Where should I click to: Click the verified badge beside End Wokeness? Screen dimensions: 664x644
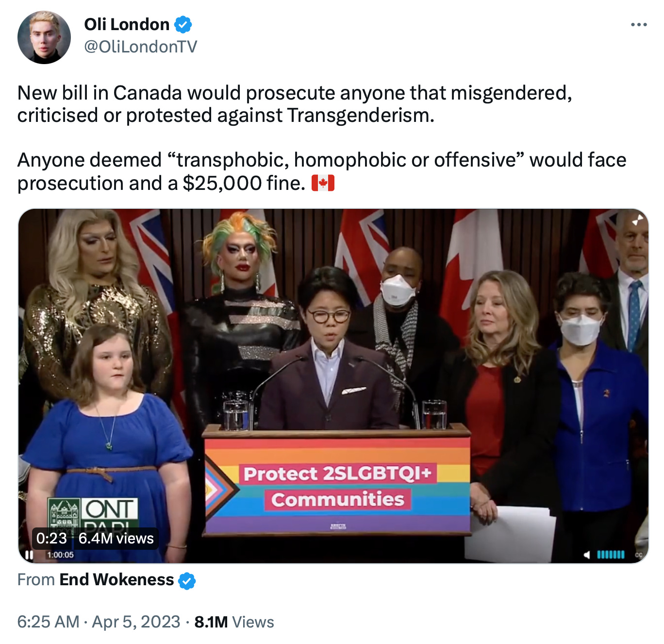pyautogui.click(x=187, y=580)
